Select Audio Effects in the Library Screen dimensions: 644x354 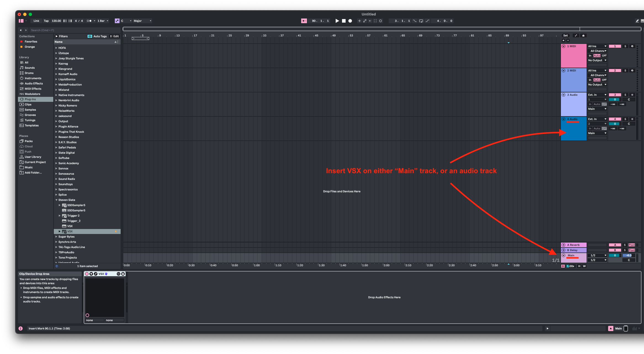click(x=34, y=84)
